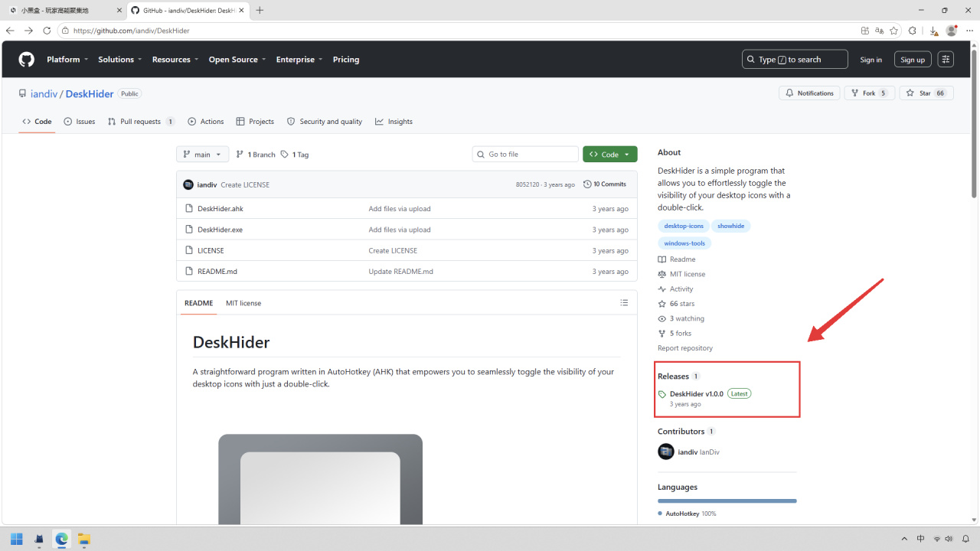Open the README outline list icon
This screenshot has height=551, width=980.
pyautogui.click(x=624, y=303)
